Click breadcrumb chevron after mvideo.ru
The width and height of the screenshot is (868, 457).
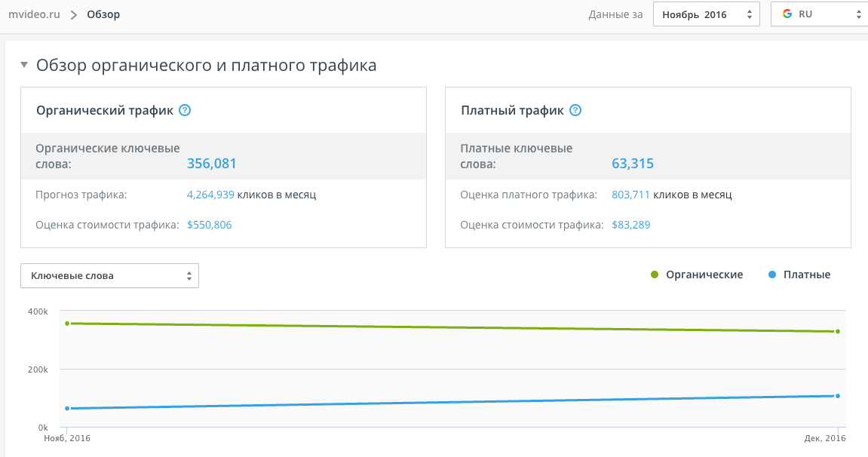tap(74, 15)
